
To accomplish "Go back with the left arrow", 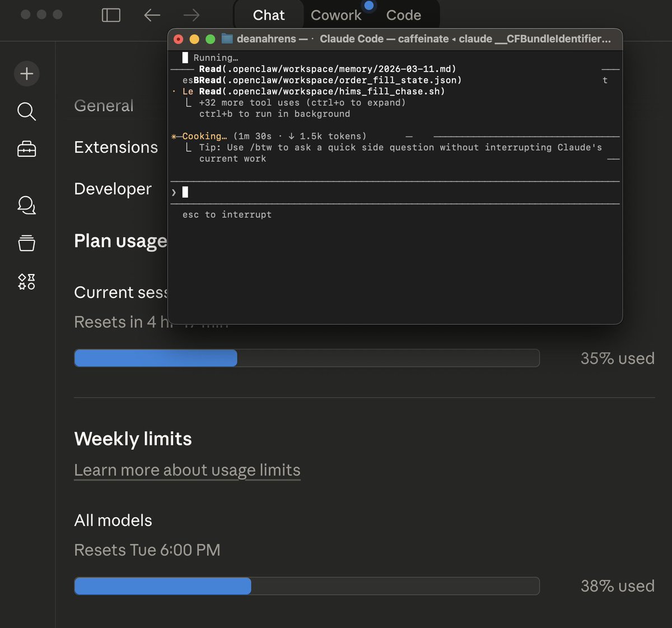I will [x=152, y=15].
